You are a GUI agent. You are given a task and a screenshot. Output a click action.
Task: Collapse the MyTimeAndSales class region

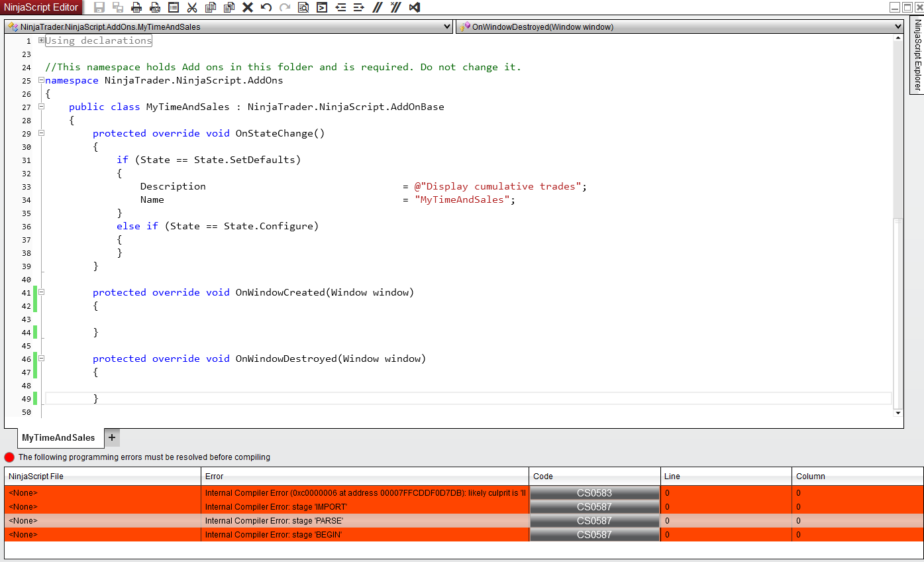[x=41, y=107]
